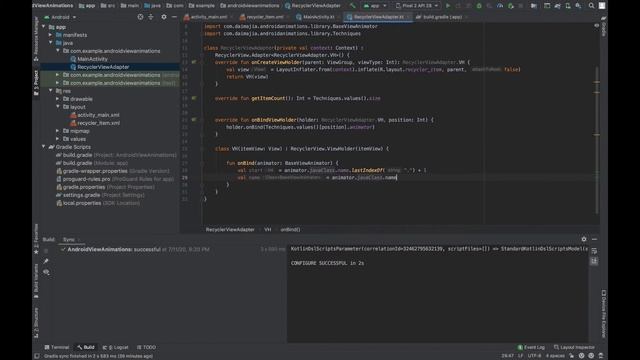The width and height of the screenshot is (640, 360).
Task: Select RecyclerViewAdapter in project tree
Action: coord(103,67)
